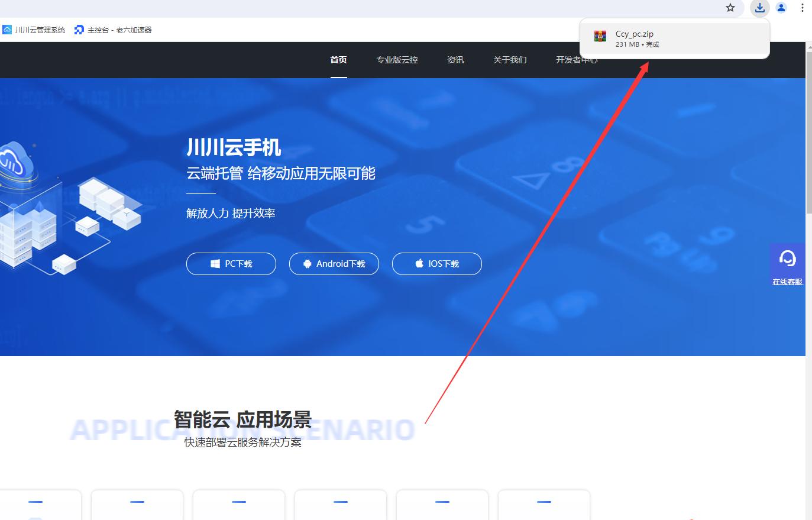Open Chrome's three-dot menu

click(x=803, y=8)
